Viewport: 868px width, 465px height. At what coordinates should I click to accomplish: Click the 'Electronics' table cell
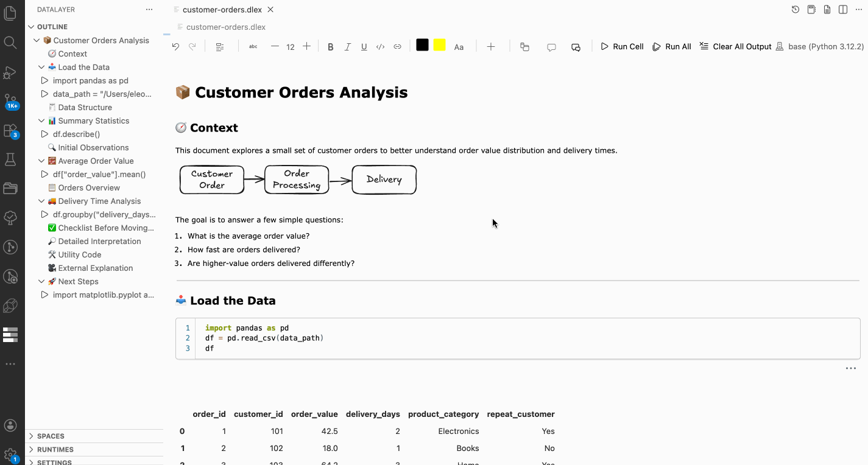459,431
